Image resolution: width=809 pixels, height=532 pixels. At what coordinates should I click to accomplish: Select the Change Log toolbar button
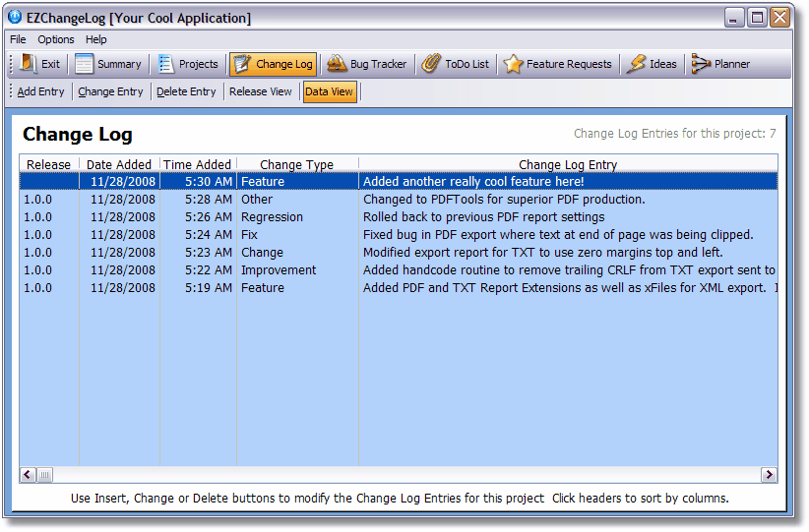click(274, 65)
